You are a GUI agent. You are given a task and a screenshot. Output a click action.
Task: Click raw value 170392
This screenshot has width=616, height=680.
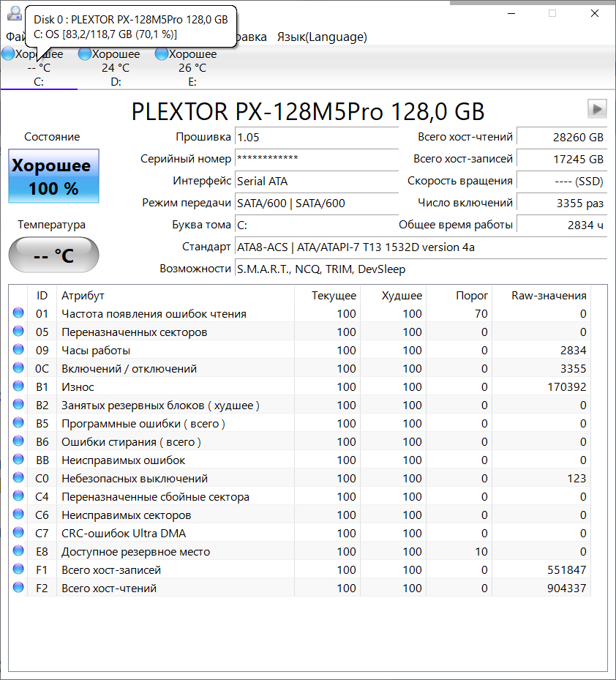566,386
